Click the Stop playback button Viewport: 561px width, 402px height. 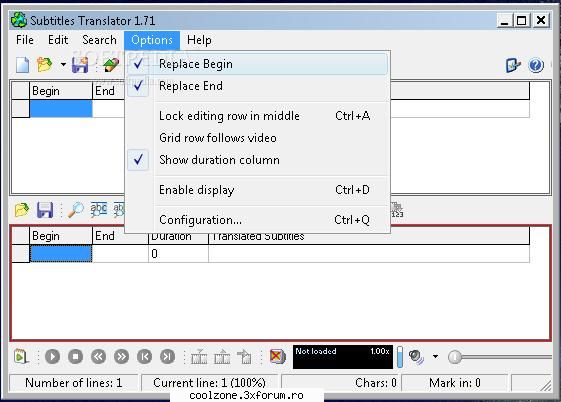pos(75,357)
